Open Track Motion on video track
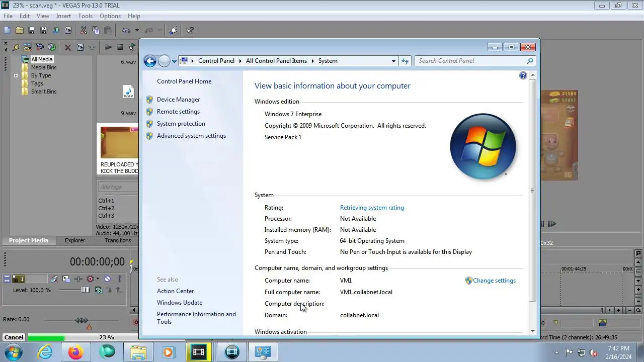 66,279
